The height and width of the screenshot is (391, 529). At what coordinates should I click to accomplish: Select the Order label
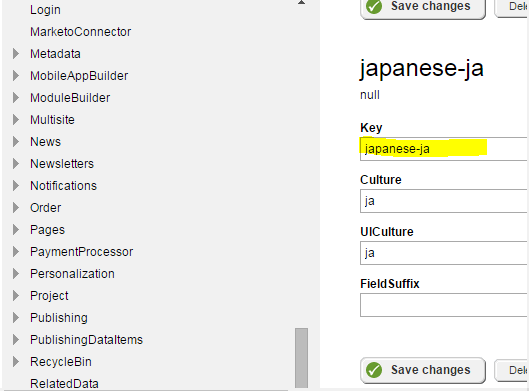[46, 207]
